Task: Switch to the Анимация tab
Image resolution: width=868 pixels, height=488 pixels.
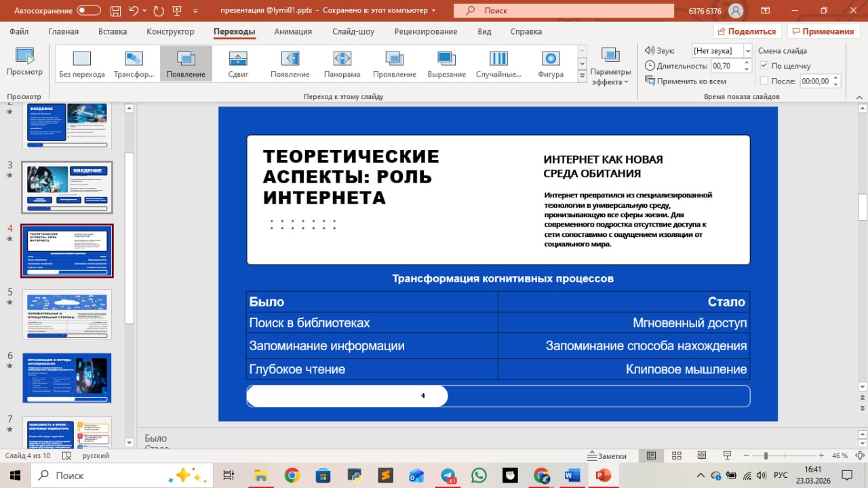Action: pos(293,31)
